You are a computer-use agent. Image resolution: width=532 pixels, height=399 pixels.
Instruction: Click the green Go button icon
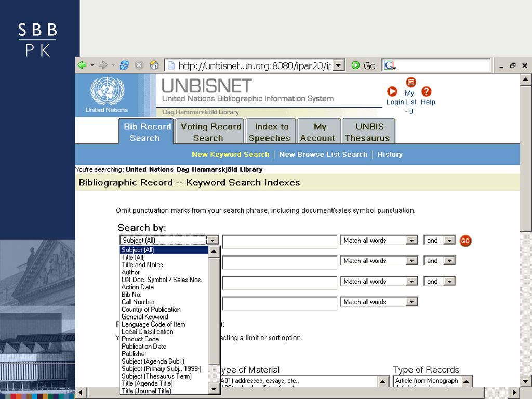(355, 65)
